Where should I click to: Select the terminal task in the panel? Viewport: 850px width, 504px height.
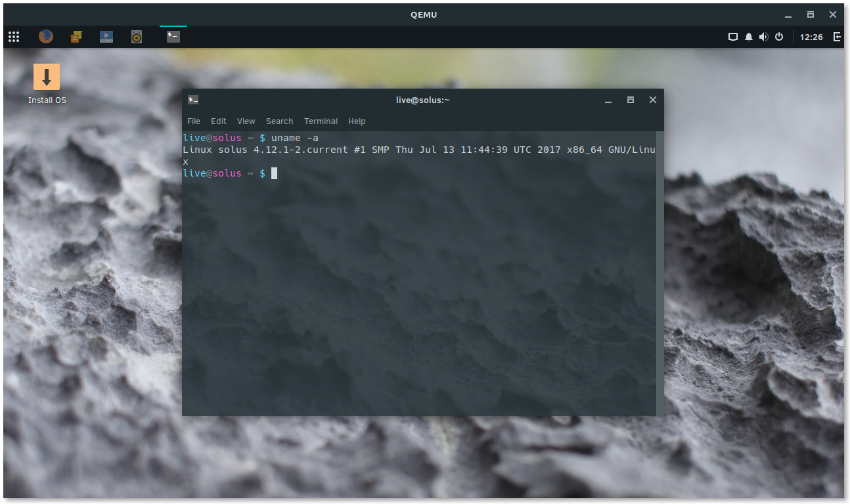[x=173, y=37]
